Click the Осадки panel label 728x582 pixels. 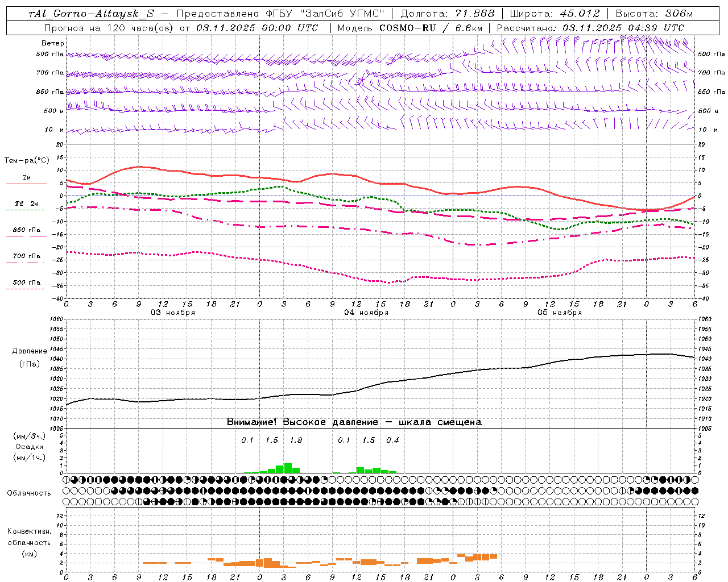(30, 447)
